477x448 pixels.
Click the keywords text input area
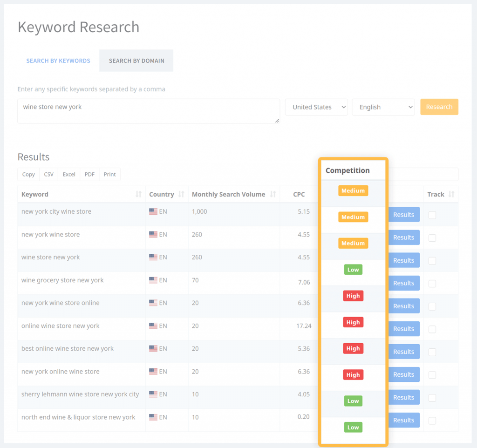pos(148,111)
